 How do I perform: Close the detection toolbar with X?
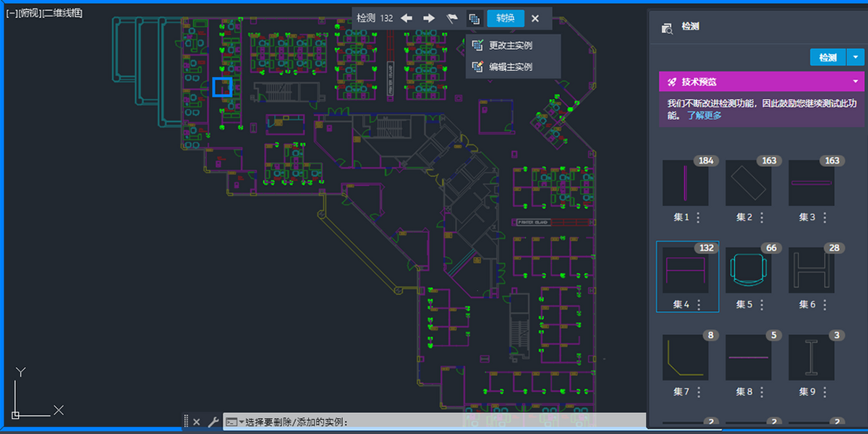click(535, 18)
